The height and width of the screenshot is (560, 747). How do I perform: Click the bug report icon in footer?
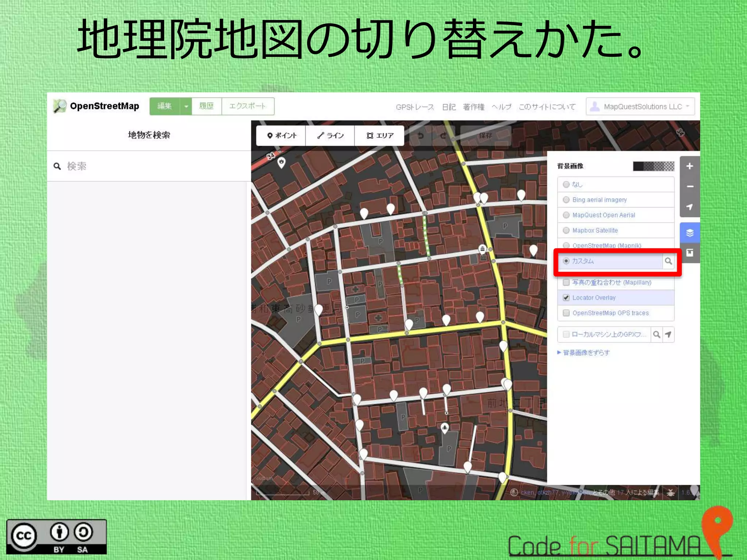click(670, 493)
